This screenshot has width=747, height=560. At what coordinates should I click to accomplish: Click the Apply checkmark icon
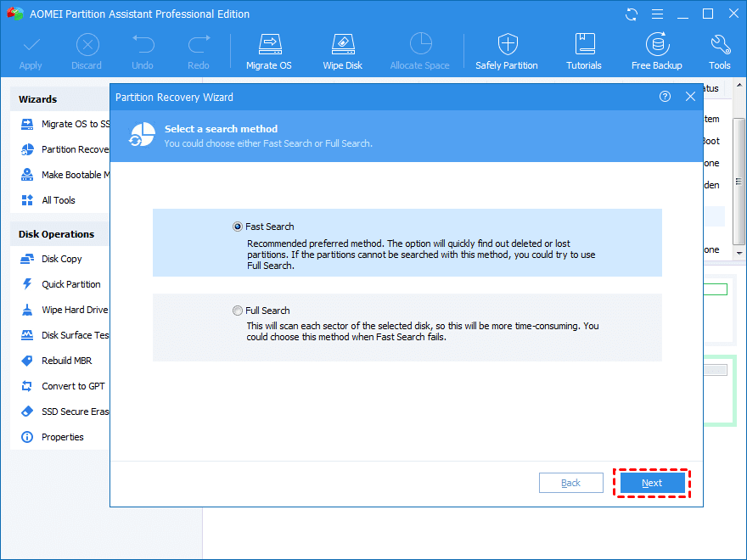click(x=31, y=45)
